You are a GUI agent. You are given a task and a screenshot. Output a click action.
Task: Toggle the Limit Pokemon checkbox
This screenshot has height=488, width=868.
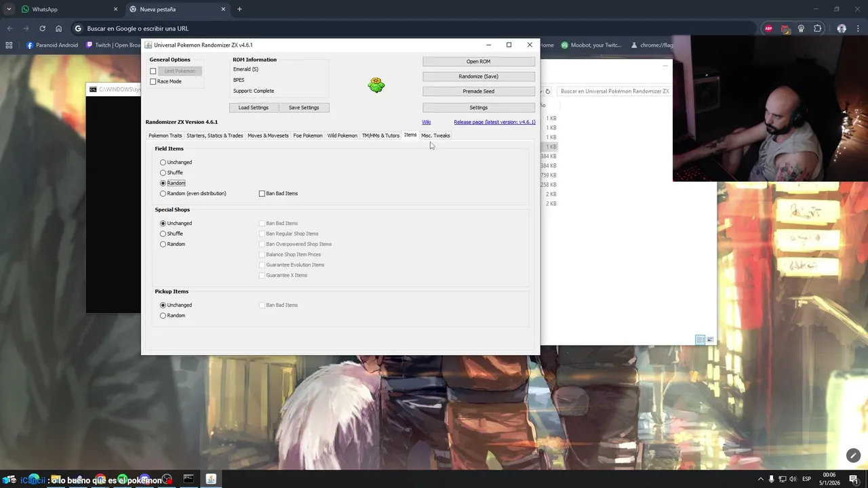153,71
